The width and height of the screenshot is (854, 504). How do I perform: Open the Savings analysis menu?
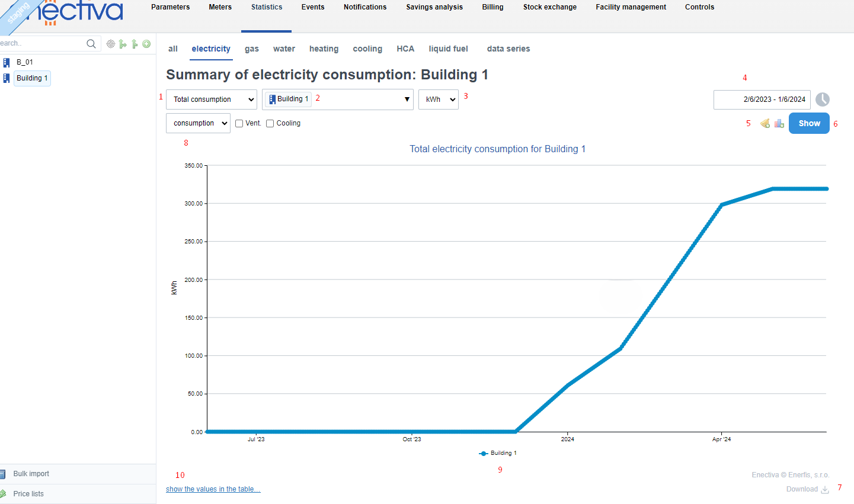[434, 7]
